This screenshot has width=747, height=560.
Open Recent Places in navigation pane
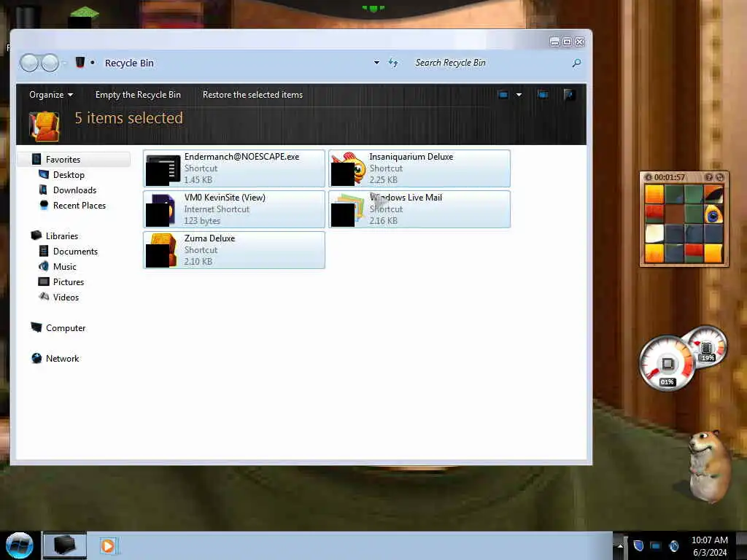[80, 205]
